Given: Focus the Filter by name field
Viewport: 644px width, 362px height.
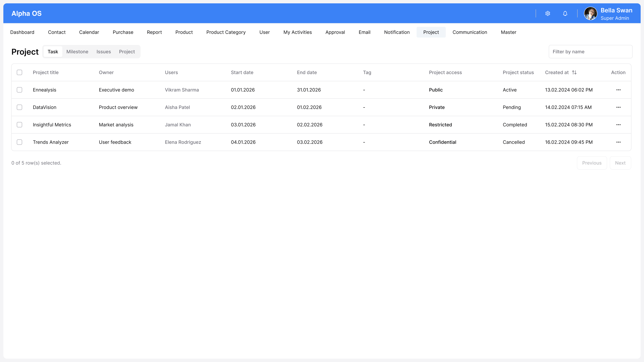Looking at the screenshot, I should click(590, 52).
